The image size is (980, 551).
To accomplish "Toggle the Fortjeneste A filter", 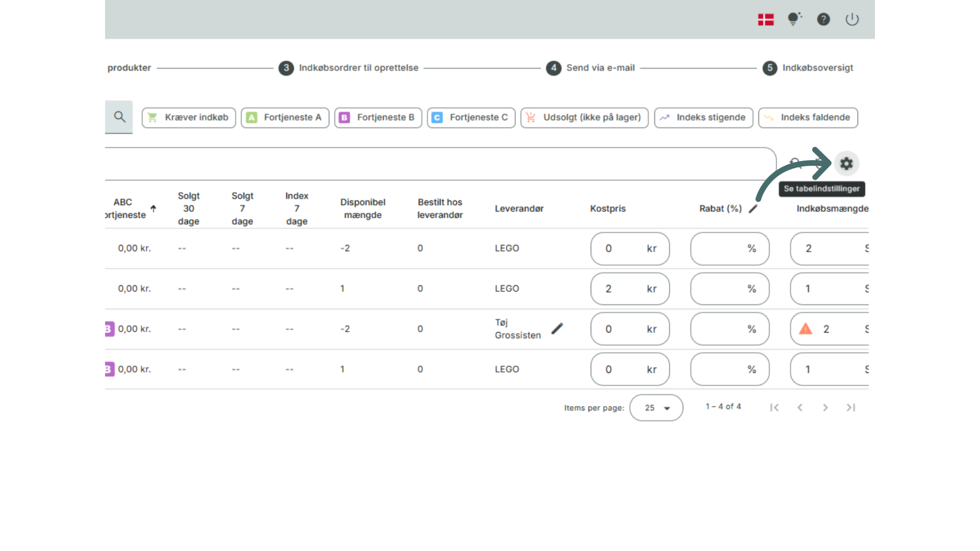I will (x=285, y=117).
